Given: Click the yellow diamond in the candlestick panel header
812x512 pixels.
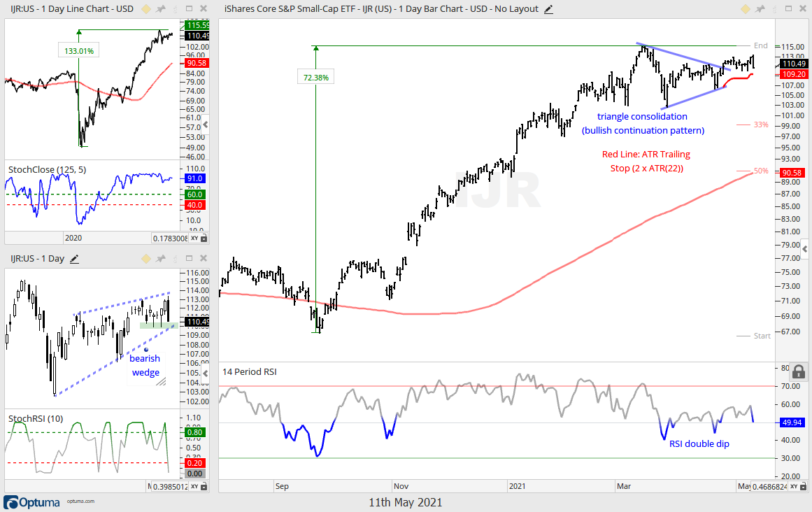Looking at the screenshot, I should [146, 258].
